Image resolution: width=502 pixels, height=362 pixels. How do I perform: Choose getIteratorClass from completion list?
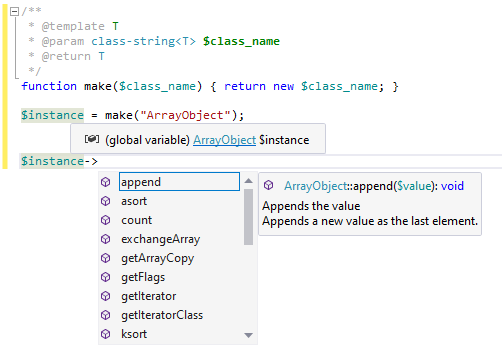162,315
